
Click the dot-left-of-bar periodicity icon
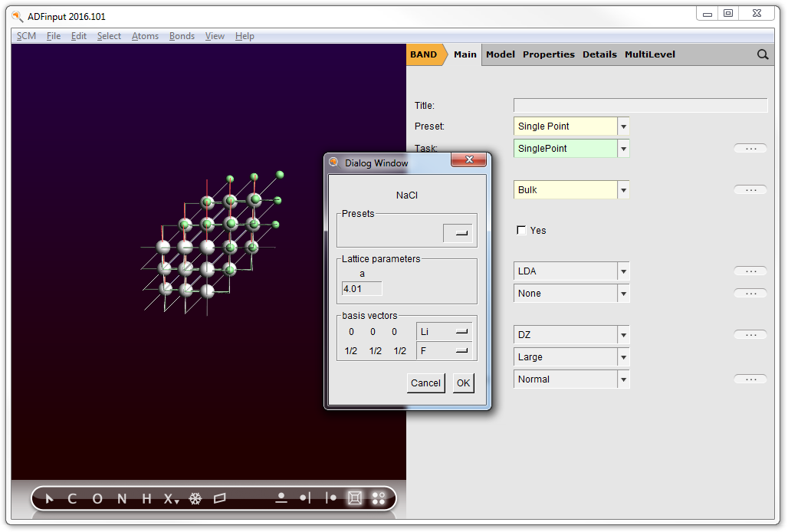(305, 498)
